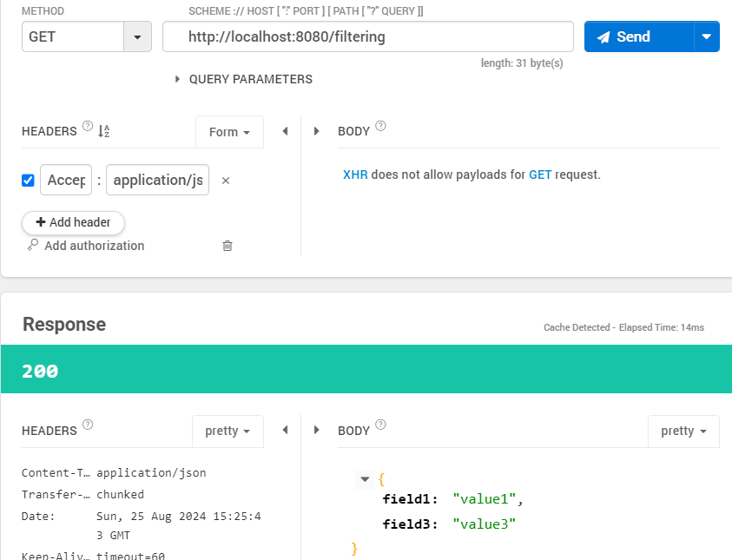Open response headers pretty dropdown
This screenshot has width=732, height=560.
[228, 431]
